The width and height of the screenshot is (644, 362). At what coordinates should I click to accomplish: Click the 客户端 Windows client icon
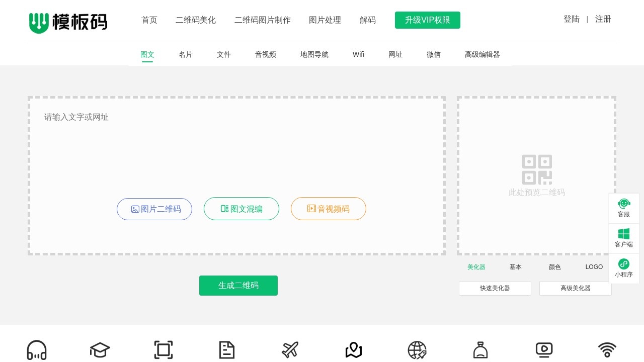[x=624, y=238]
